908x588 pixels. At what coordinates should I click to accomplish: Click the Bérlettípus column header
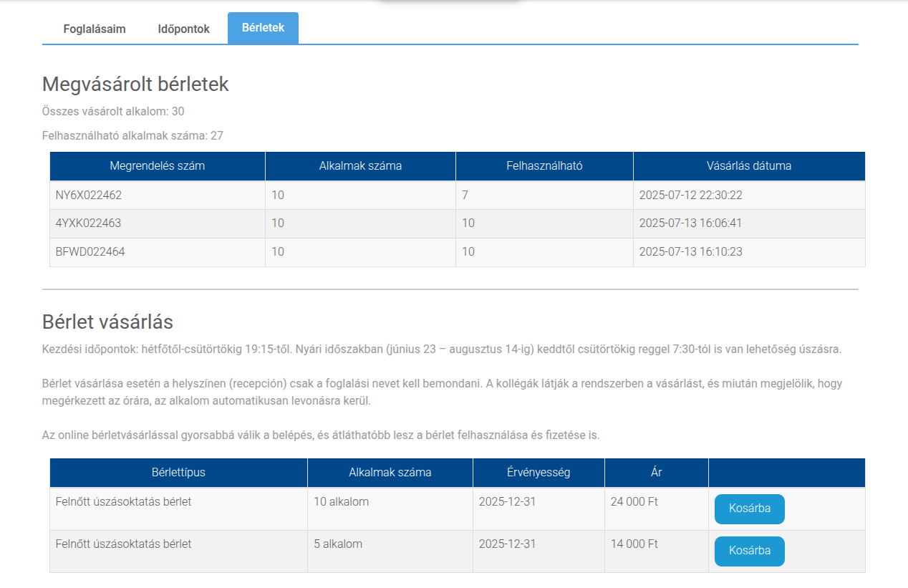pyautogui.click(x=178, y=473)
